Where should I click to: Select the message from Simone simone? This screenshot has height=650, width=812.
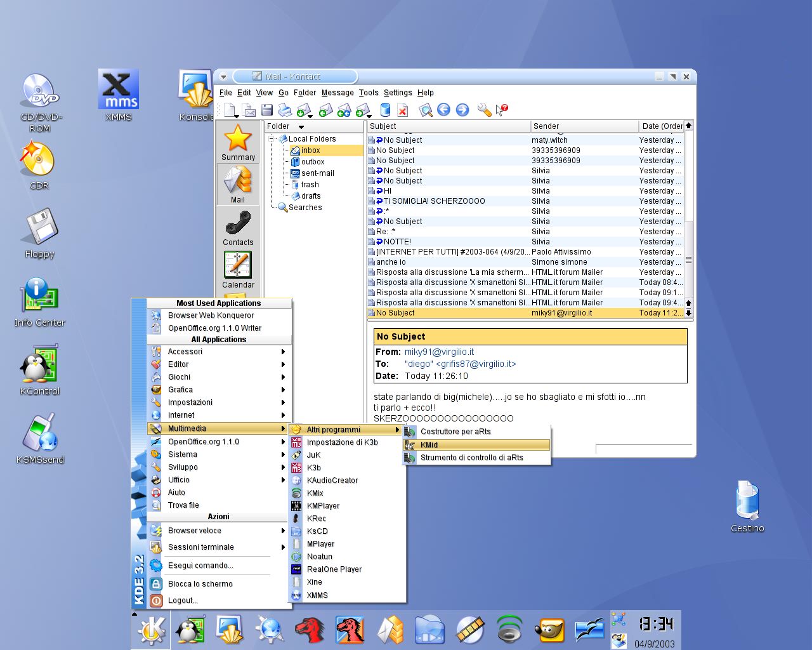pos(525,262)
